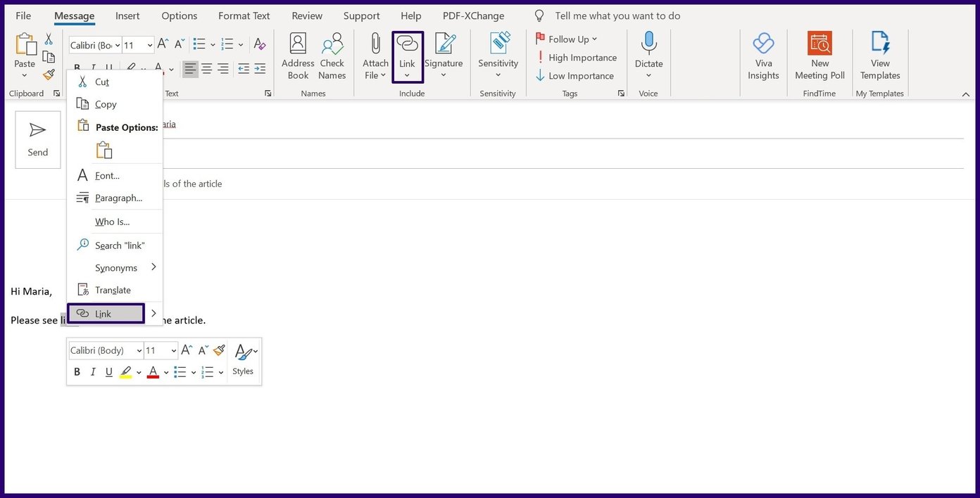980x498 pixels.
Task: Select Translate from the context menu
Action: (113, 290)
